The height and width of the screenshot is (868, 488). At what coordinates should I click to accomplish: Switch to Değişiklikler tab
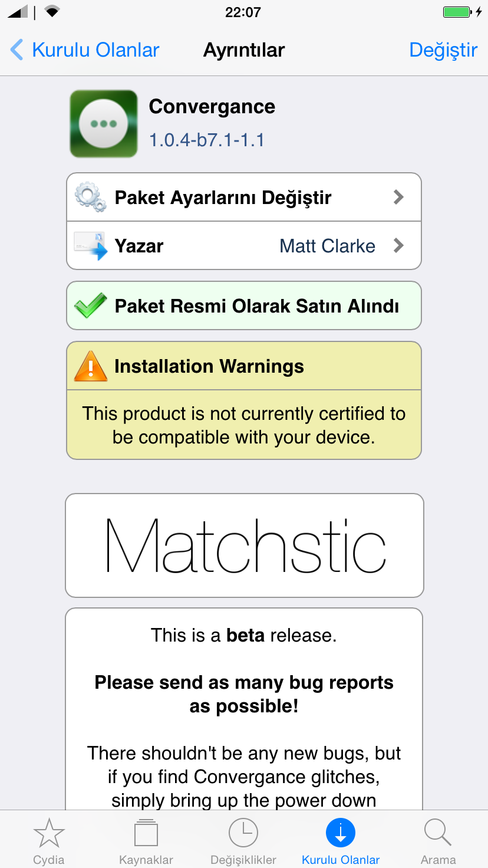(x=243, y=841)
